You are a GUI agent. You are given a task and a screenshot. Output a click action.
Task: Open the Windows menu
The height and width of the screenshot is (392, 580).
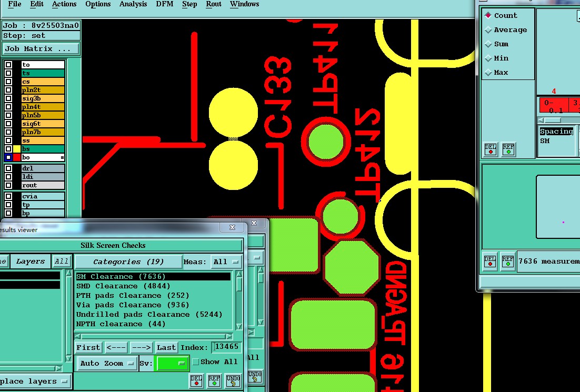(245, 4)
